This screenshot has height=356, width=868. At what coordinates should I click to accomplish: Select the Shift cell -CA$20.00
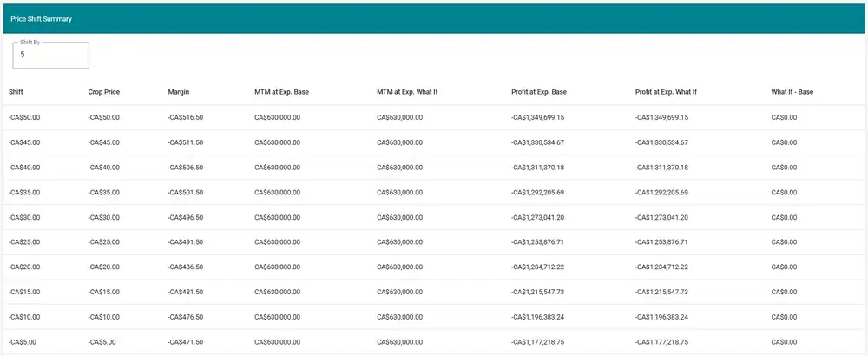tap(24, 267)
